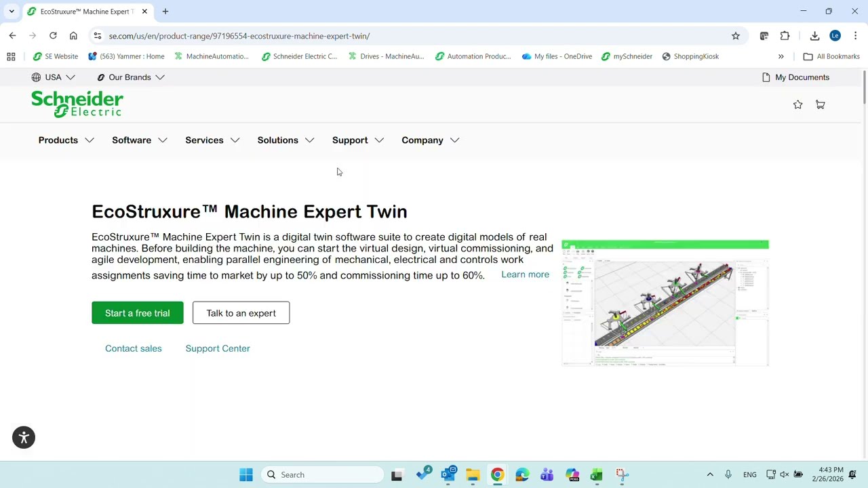868x488 pixels.
Task: Expand the Services menu
Action: point(212,140)
